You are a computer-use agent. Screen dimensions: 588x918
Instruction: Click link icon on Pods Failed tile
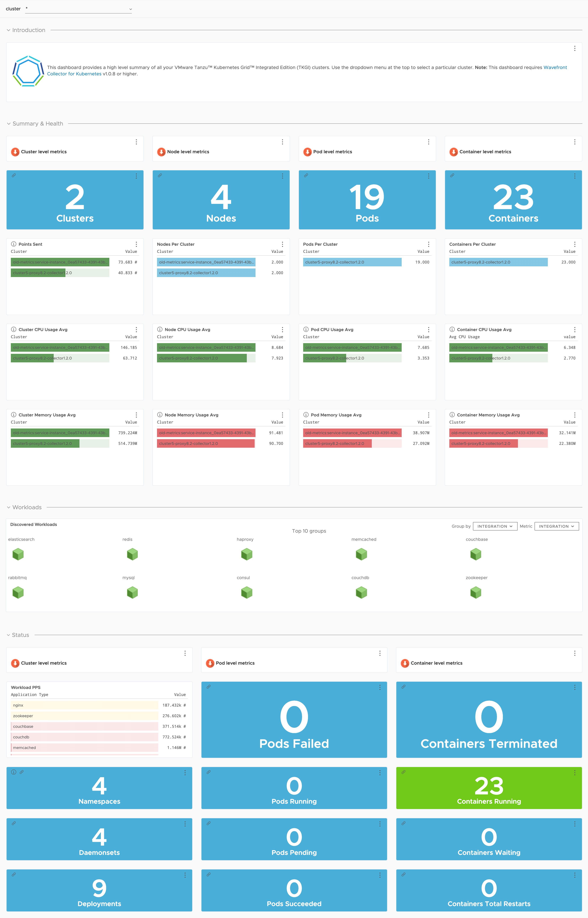click(x=208, y=687)
